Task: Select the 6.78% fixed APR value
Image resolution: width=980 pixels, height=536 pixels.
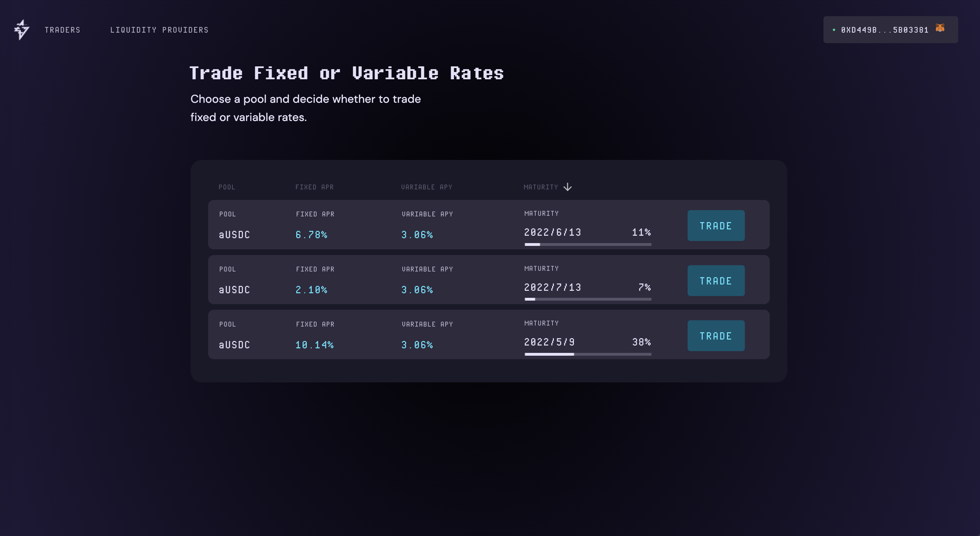Action: click(311, 235)
